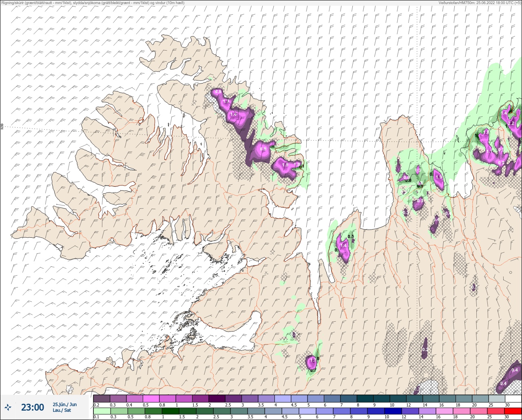Click the white '0.8' value in northwest snow band
This screenshot has height=420, width=522.
218,91
